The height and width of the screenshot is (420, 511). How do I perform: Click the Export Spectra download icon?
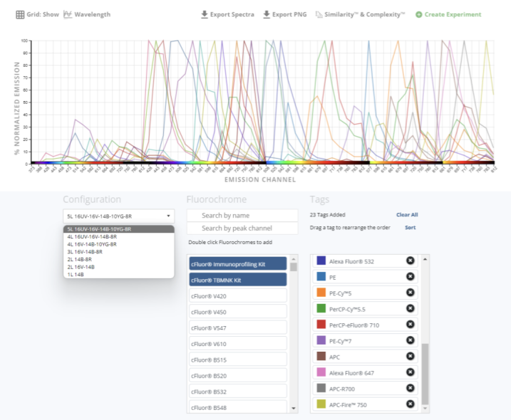(x=205, y=14)
